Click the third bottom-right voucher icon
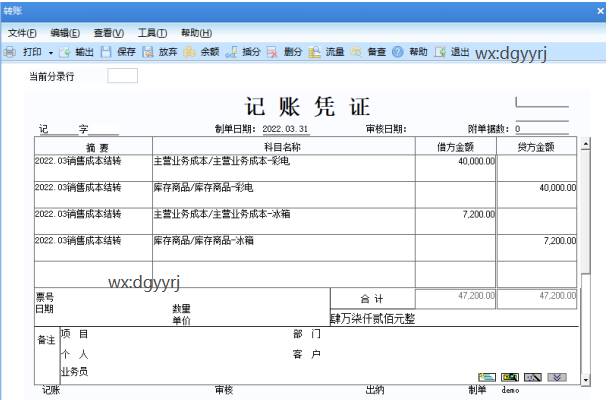Screen dimensions: 609x400 coord(532,377)
